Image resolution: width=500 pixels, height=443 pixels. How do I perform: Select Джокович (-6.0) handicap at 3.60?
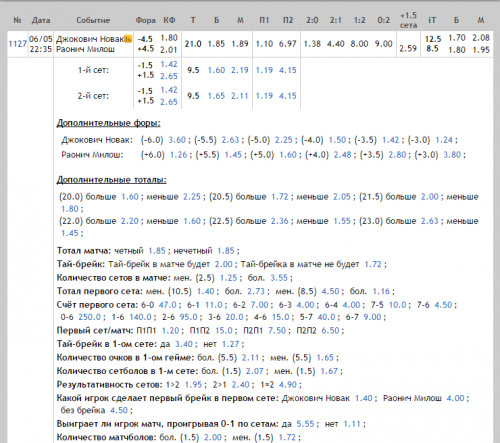point(177,140)
